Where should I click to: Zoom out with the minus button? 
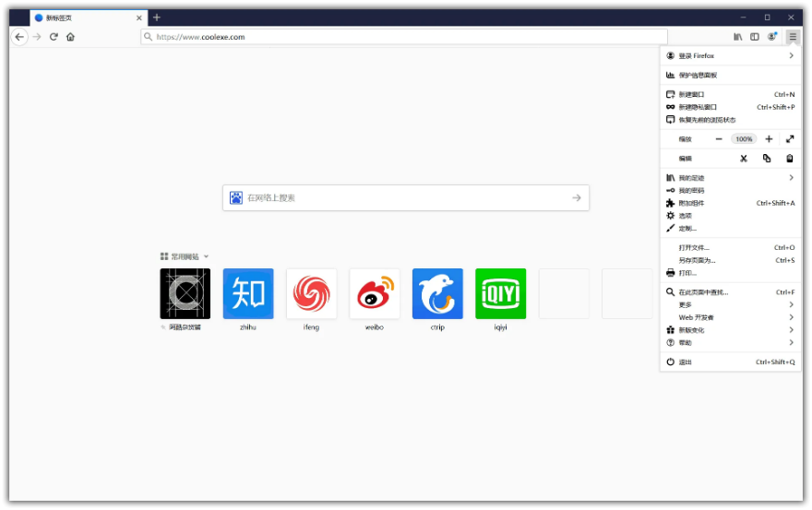pyautogui.click(x=719, y=138)
